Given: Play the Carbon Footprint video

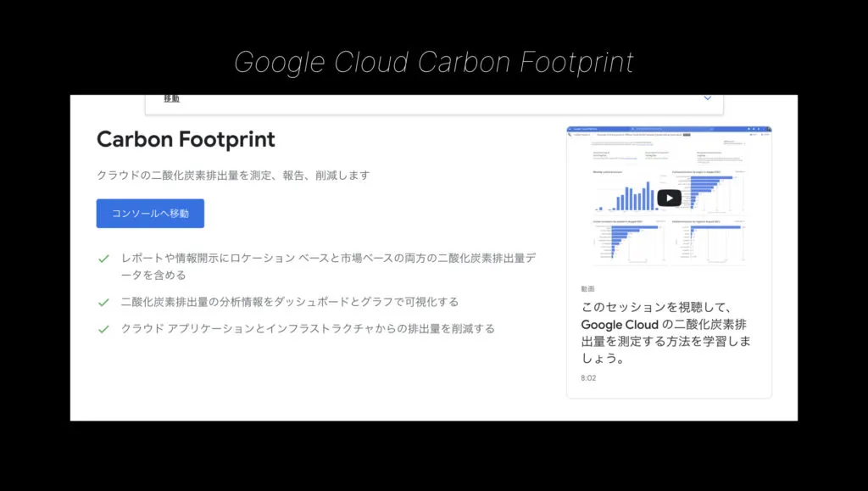Looking at the screenshot, I should pyautogui.click(x=669, y=198).
